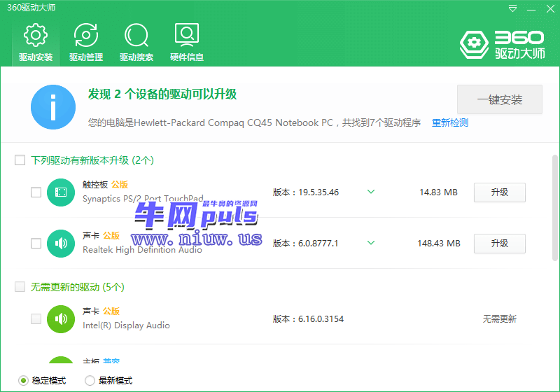The image size is (560, 392).
Task: Click the touchpad device icon
Action: point(61,192)
